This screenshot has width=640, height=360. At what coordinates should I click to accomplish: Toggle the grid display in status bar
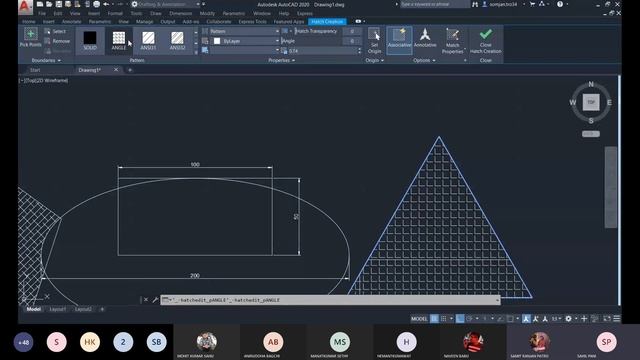pos(434,319)
